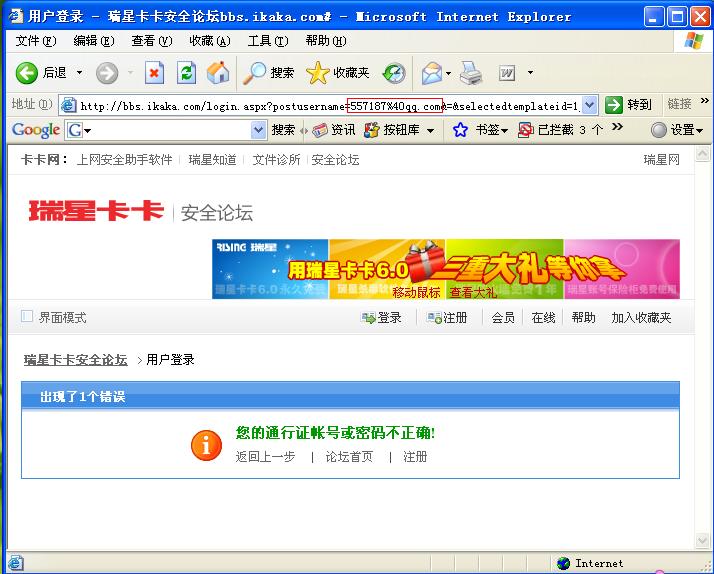The height and width of the screenshot is (574, 714).
Task: Click the orange info icon in the error box
Action: 206,445
